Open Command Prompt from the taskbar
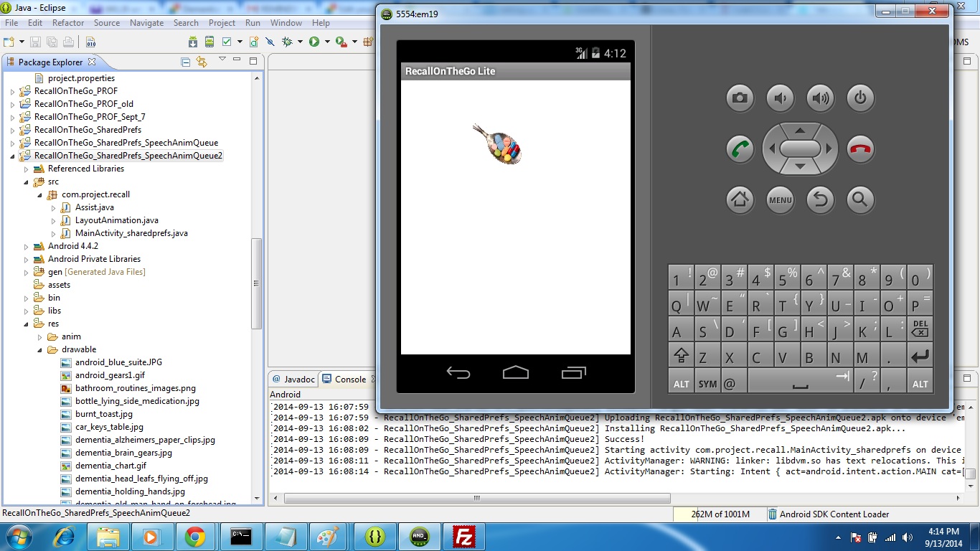 point(240,536)
